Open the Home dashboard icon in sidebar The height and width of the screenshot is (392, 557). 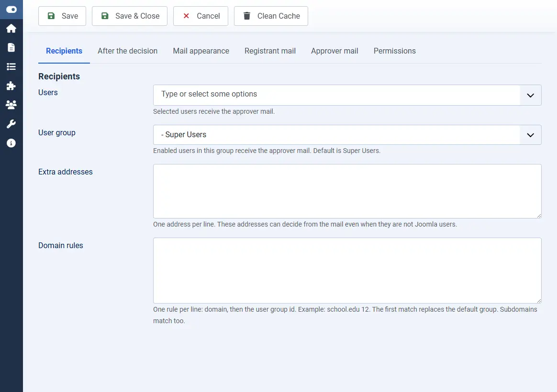[x=11, y=28]
